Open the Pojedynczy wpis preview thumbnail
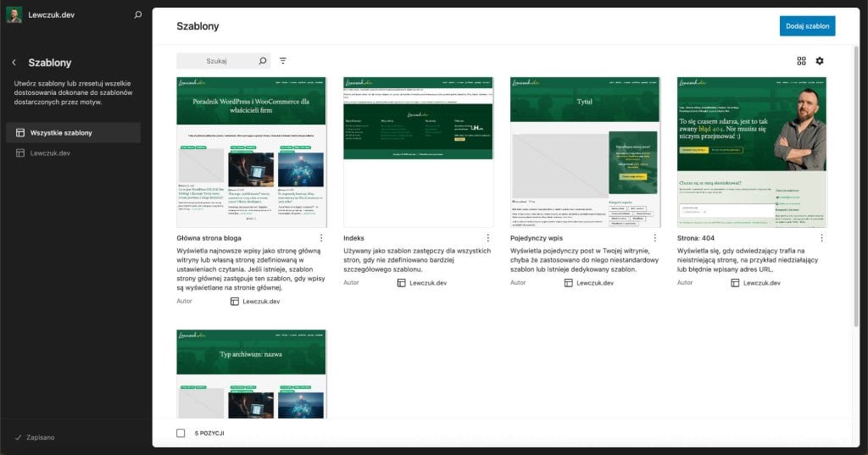This screenshot has width=868, height=455. point(585,153)
